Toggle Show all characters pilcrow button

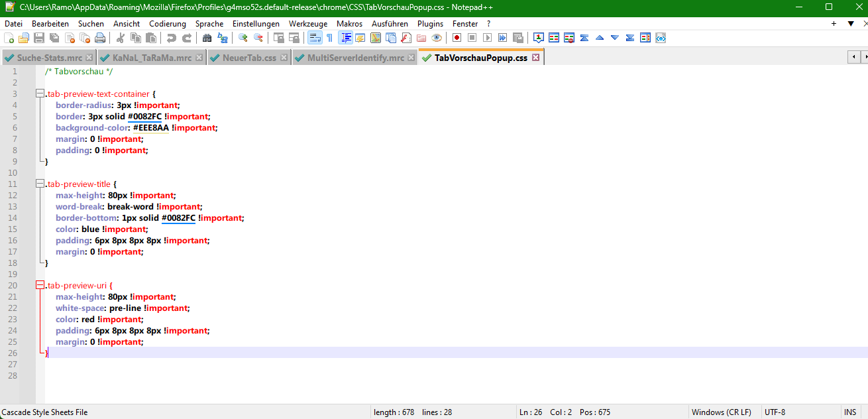[x=329, y=38]
